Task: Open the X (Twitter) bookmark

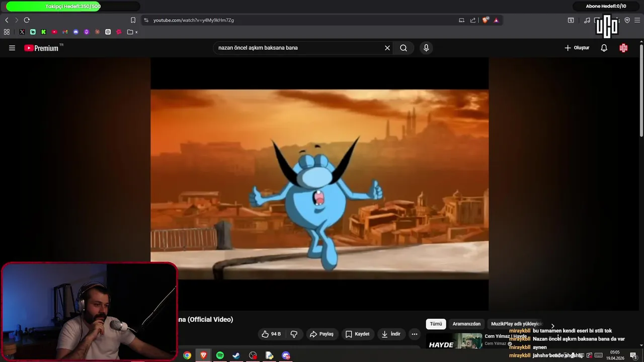Action: tap(22, 32)
